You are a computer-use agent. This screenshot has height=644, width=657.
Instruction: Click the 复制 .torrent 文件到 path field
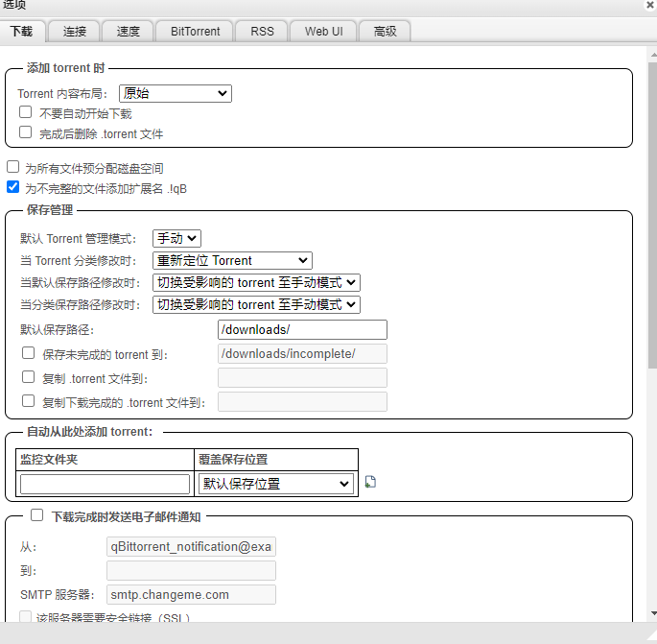[x=302, y=378]
